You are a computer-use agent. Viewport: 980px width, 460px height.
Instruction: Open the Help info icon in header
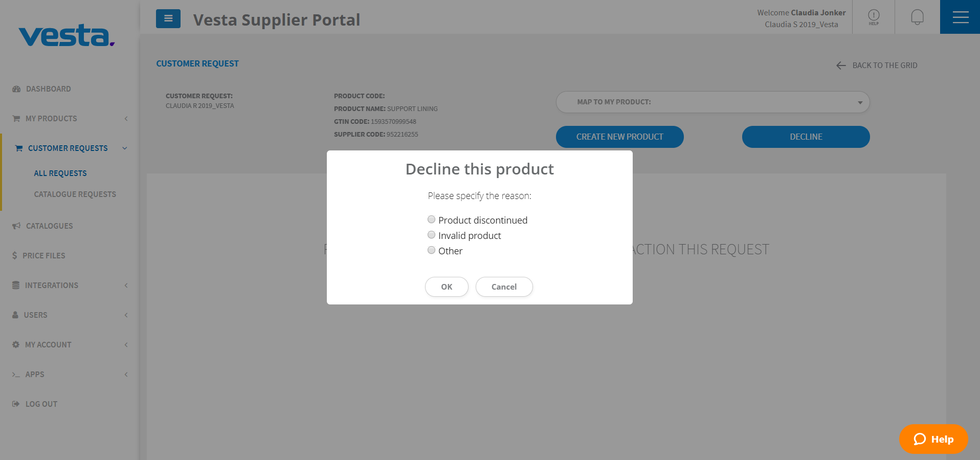[874, 17]
